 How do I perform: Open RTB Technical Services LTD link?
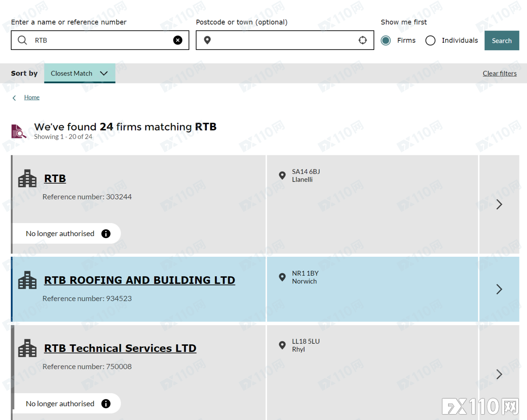(x=120, y=348)
